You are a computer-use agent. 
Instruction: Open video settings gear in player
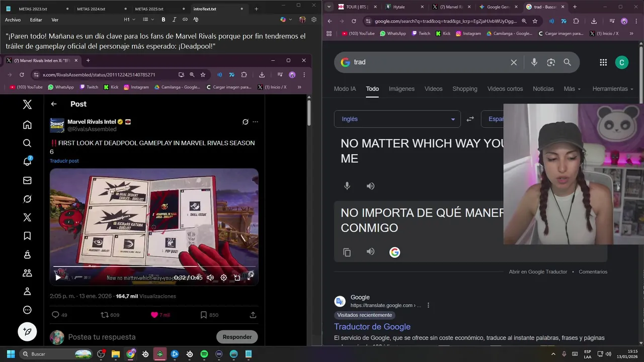tap(224, 278)
